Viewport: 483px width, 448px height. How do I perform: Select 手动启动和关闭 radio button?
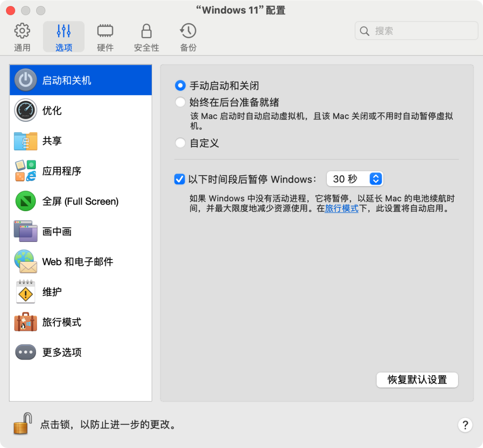coord(180,85)
